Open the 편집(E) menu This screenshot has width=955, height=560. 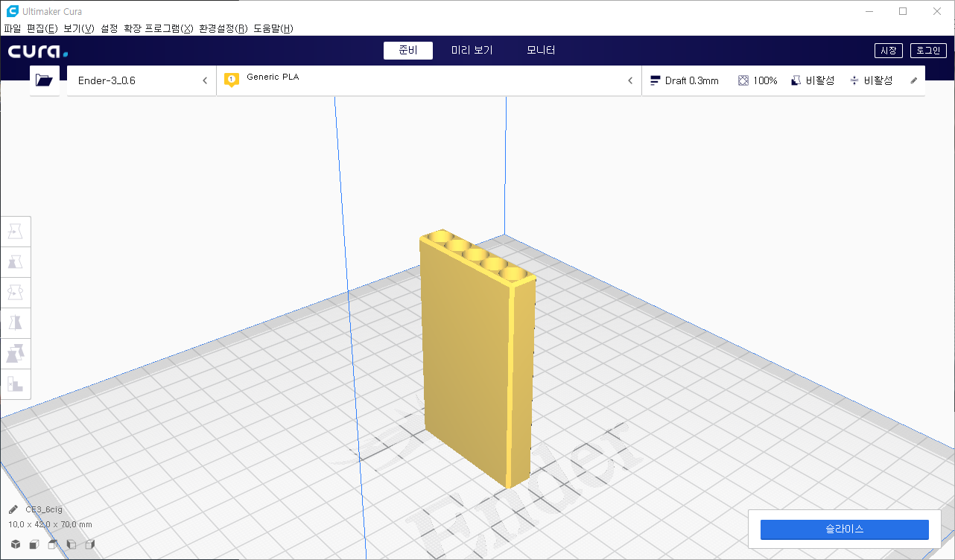pos(42,28)
